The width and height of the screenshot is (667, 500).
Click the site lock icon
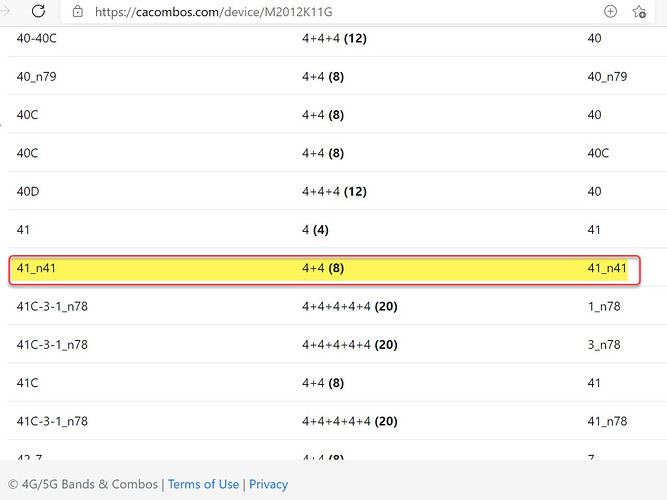[x=78, y=12]
